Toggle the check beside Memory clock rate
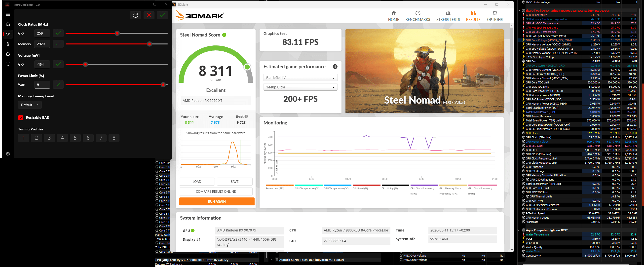Image resolution: width=644 pixels, height=267 pixels. (x=58, y=44)
